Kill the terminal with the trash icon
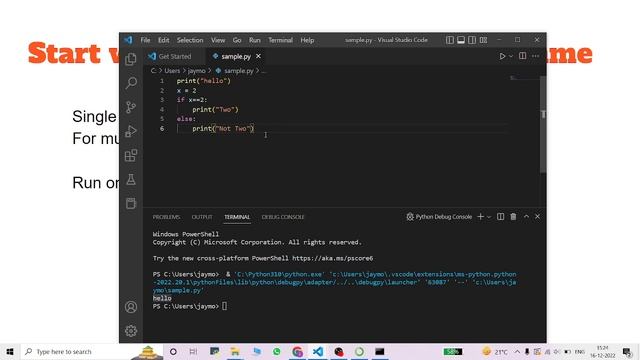Viewport: 640px width, 360px height. click(x=513, y=217)
